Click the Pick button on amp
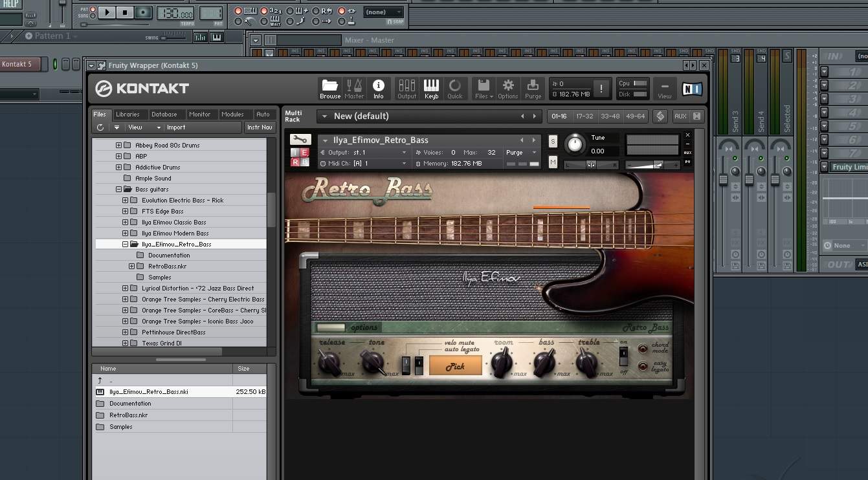Image resolution: width=868 pixels, height=480 pixels. coord(455,366)
